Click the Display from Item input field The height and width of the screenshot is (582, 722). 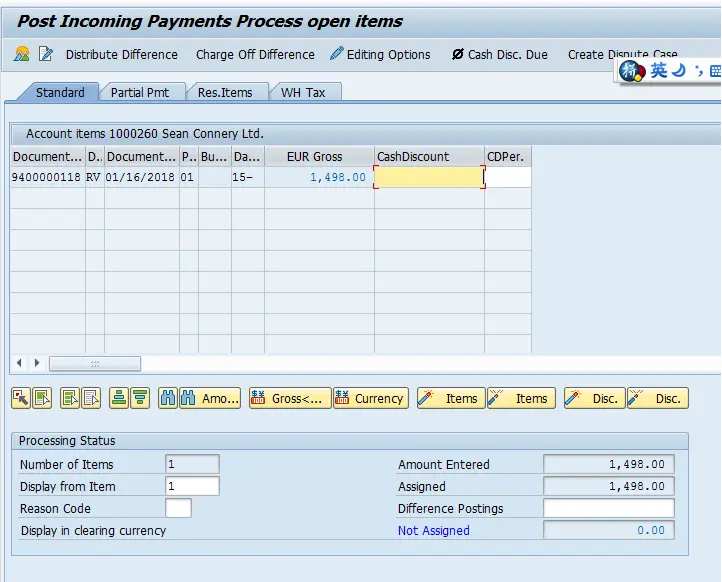[x=192, y=486]
